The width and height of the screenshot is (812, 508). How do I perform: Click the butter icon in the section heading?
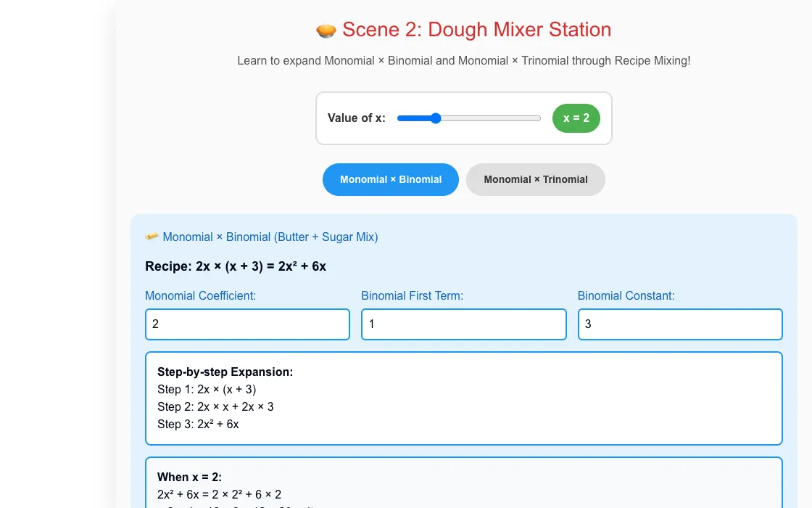pyautogui.click(x=152, y=237)
